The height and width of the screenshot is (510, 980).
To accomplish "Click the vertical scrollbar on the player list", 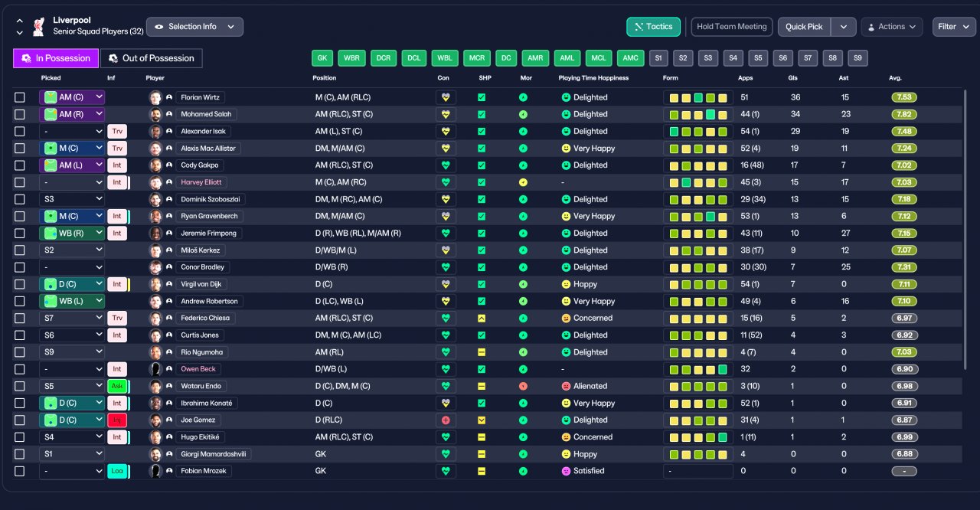I will click(x=965, y=230).
